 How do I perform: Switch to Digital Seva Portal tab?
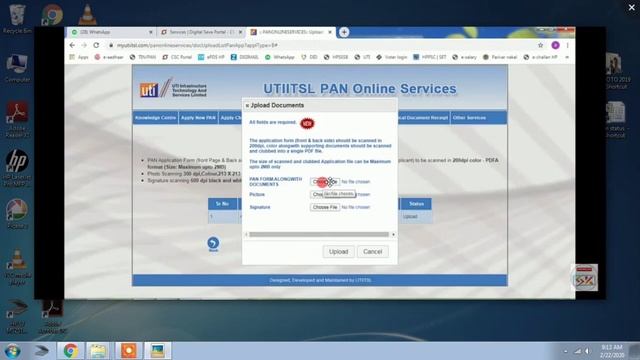201,32
